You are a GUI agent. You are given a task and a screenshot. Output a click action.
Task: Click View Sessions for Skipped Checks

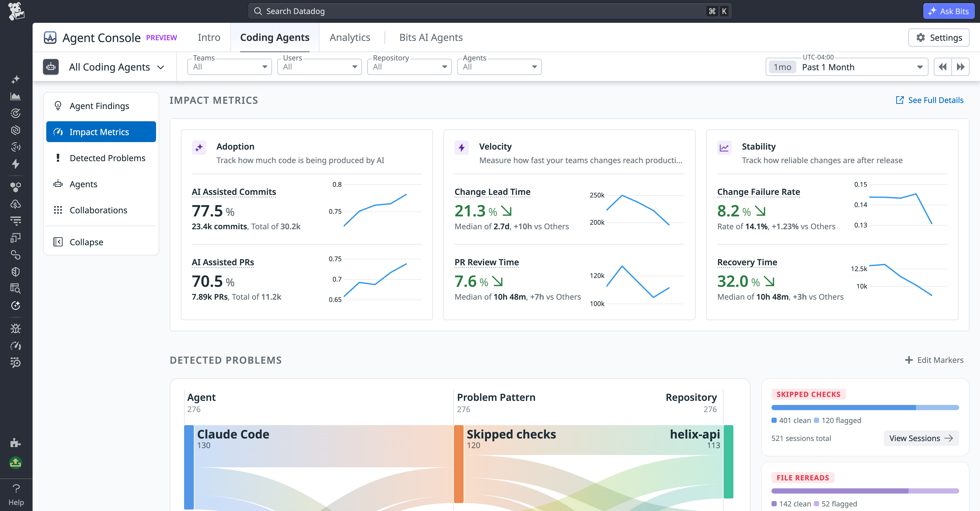pos(921,438)
